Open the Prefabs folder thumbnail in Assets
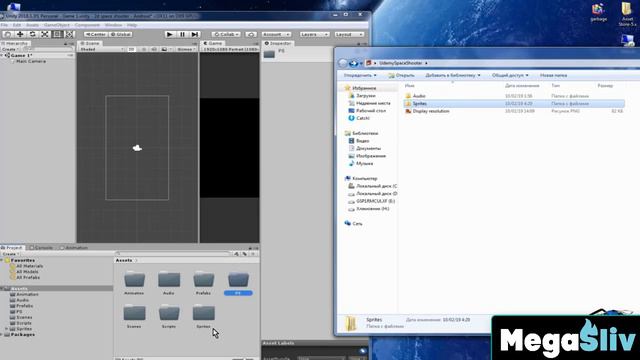 tap(203, 283)
